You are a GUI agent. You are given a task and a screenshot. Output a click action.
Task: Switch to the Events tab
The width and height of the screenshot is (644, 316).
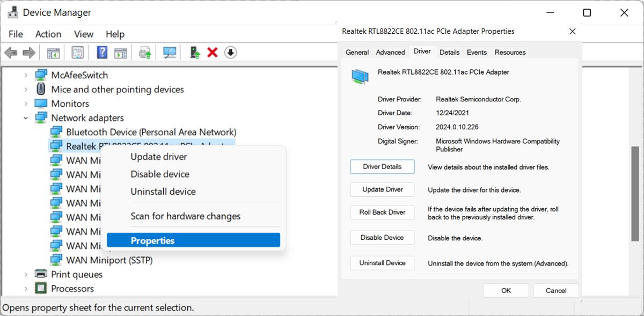[477, 52]
